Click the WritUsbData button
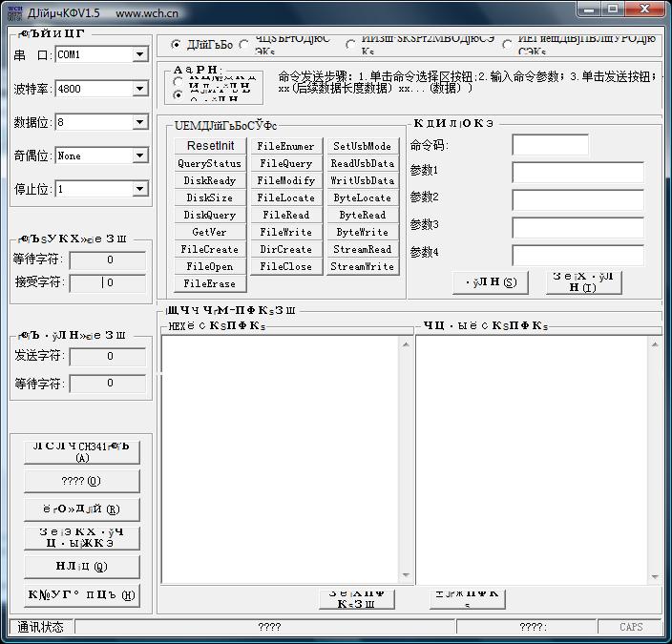 [x=363, y=180]
